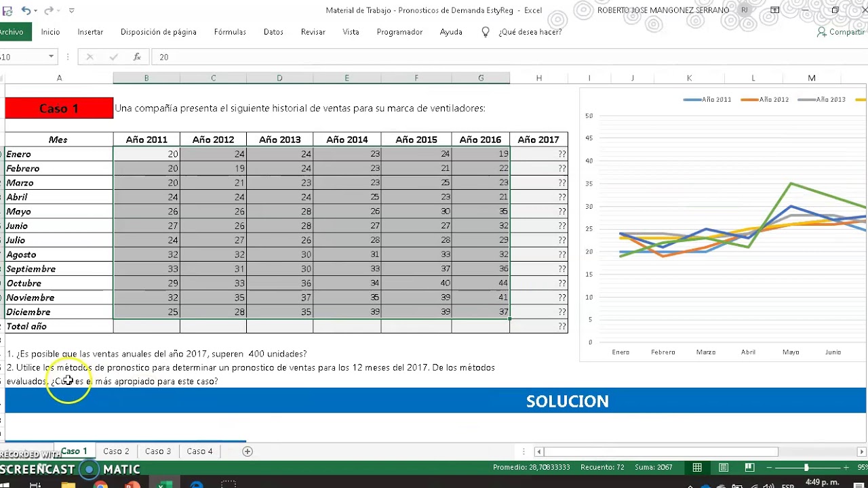Click the confirm checkmark formula icon
The image size is (868, 488).
pos(113,57)
